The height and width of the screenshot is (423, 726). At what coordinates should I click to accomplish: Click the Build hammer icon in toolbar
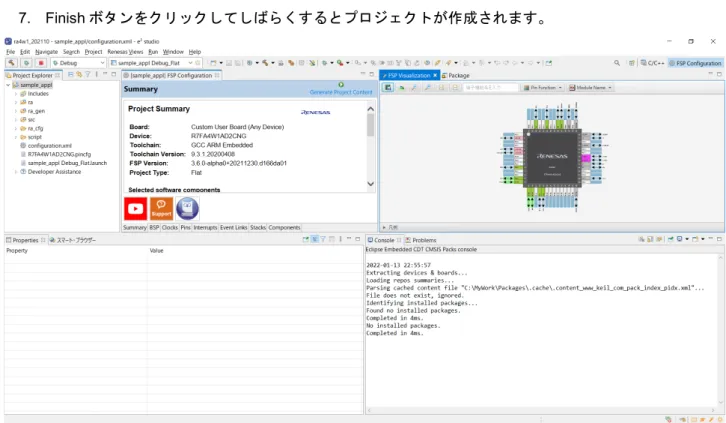point(12,63)
